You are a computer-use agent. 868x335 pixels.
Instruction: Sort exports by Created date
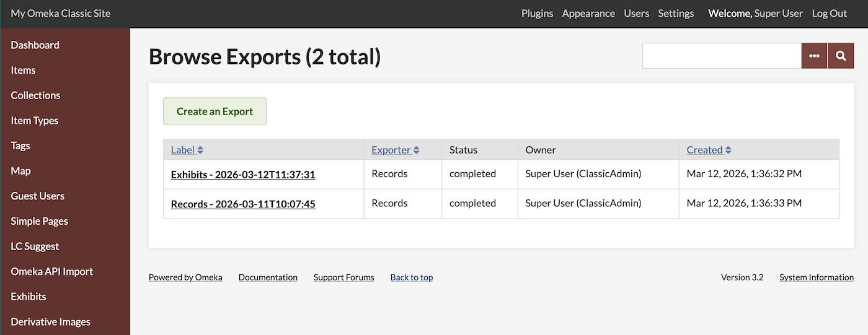click(x=709, y=150)
